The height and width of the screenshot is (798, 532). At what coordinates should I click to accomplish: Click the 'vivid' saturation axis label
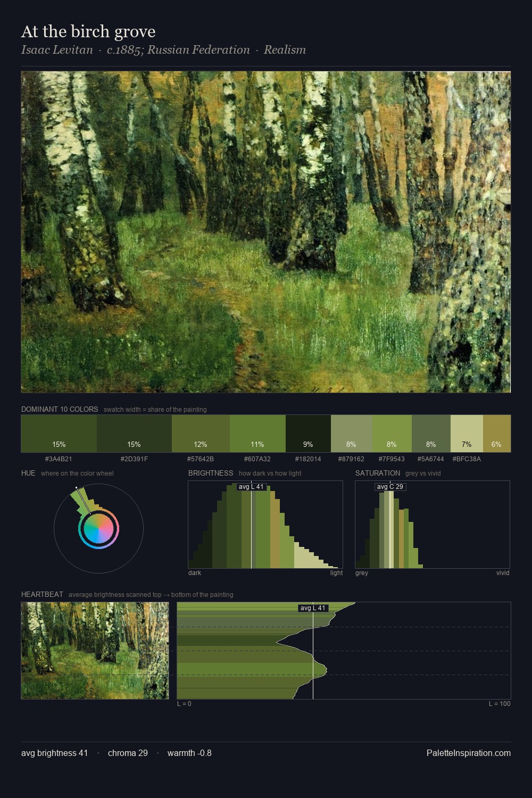[x=503, y=573]
